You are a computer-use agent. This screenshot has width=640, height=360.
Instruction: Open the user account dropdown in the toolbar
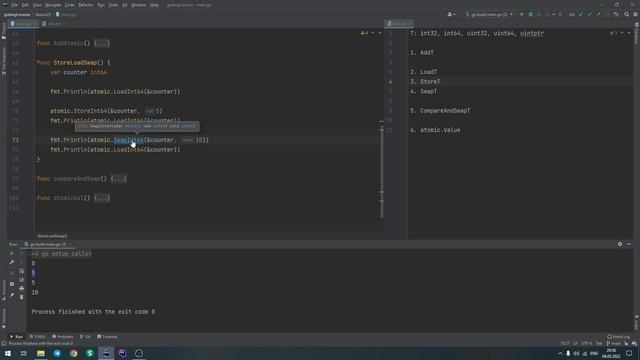451,14
